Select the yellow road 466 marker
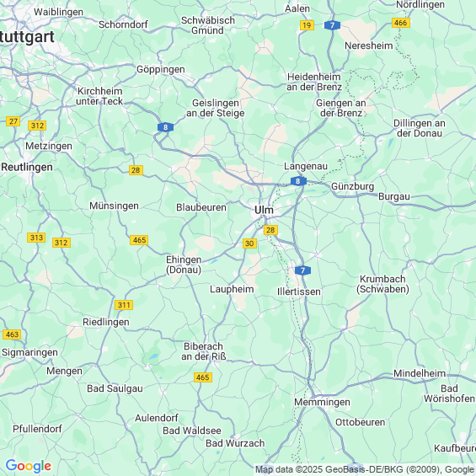The height and width of the screenshot is (476, 476). pyautogui.click(x=401, y=23)
